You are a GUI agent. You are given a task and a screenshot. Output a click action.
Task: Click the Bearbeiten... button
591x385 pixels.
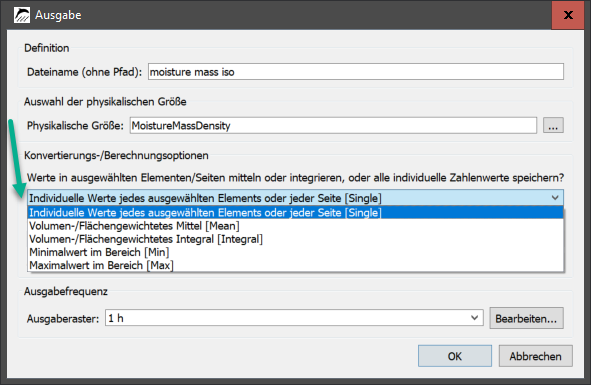(526, 319)
